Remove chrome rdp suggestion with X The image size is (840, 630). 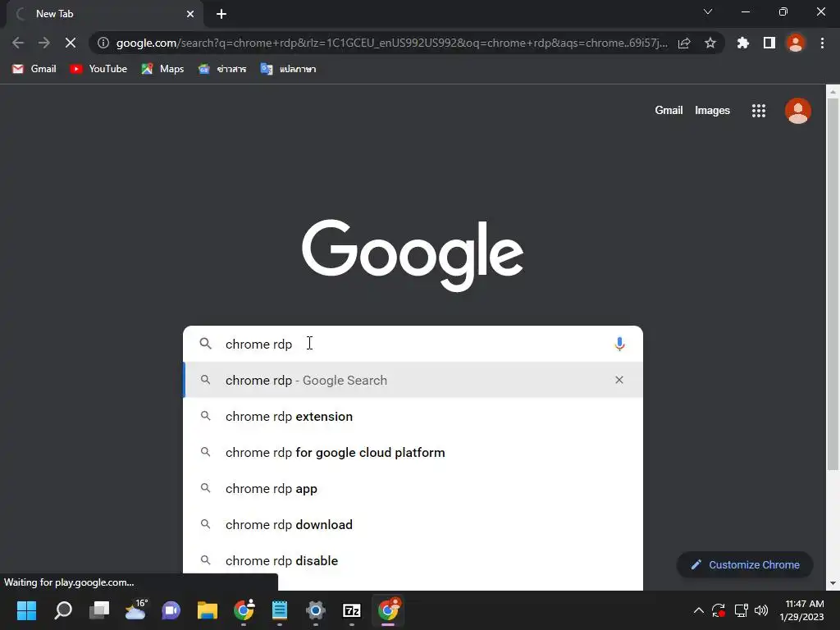pos(619,380)
